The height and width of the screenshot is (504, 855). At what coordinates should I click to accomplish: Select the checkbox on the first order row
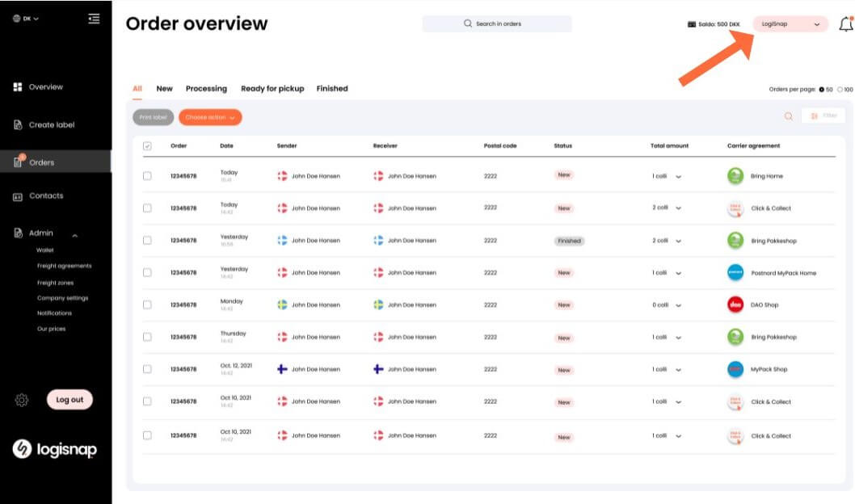point(147,175)
